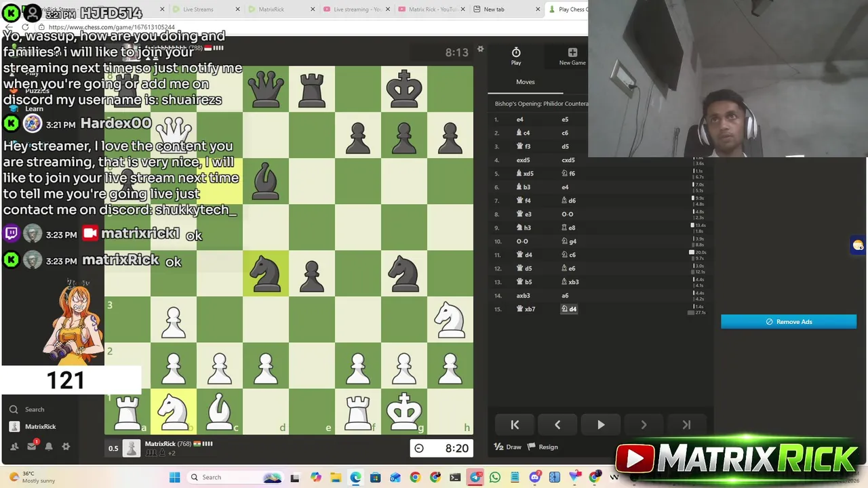Open the notifications bell icon in the sidebar

(x=49, y=447)
